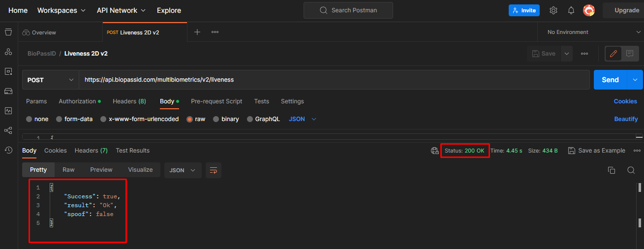
Task: Open the POST method dropdown
Action: [x=50, y=80]
